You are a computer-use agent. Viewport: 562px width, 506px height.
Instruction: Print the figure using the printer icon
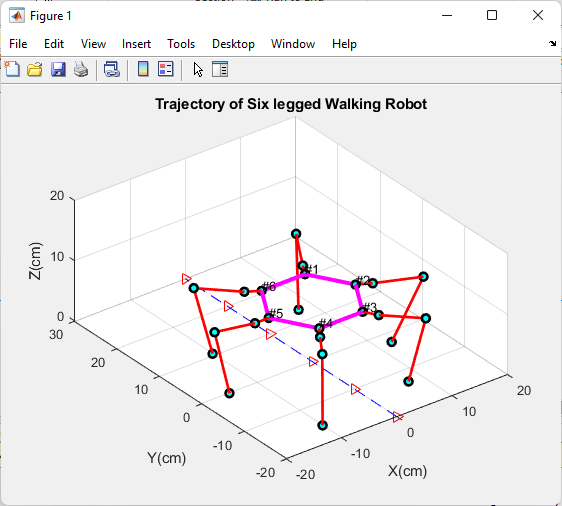[81, 69]
